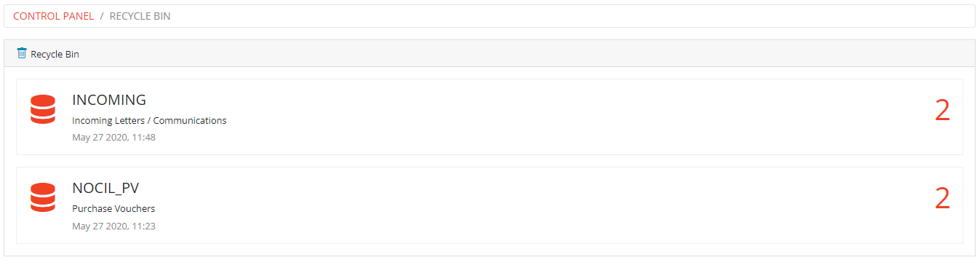Image resolution: width=980 pixels, height=268 pixels.
Task: Click the RECYCLE BIN breadcrumb item
Action: coord(140,16)
